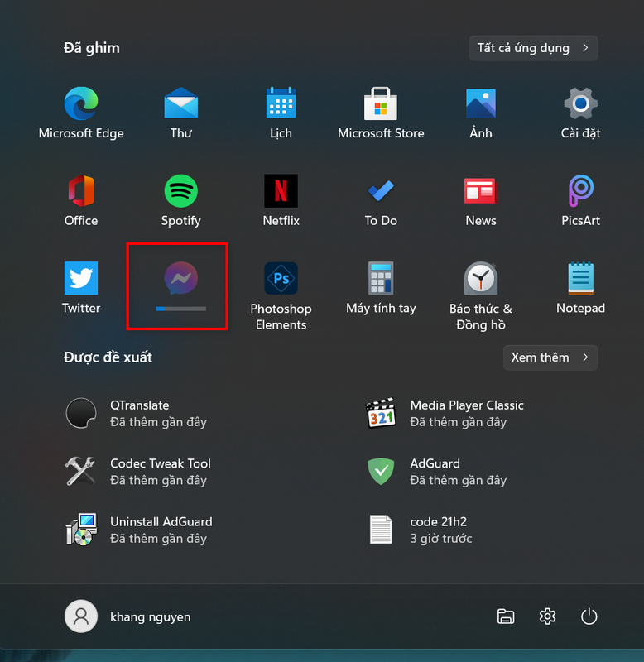
Task: Open Cài đặt settings app
Action: (x=580, y=113)
